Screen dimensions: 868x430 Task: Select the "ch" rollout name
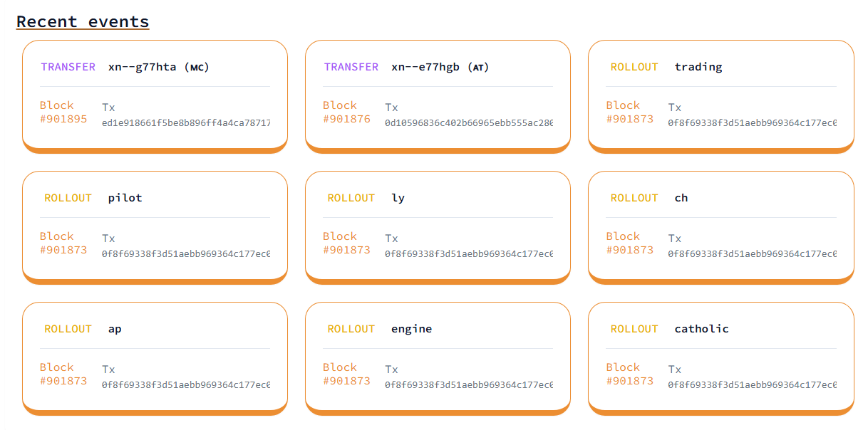point(681,198)
